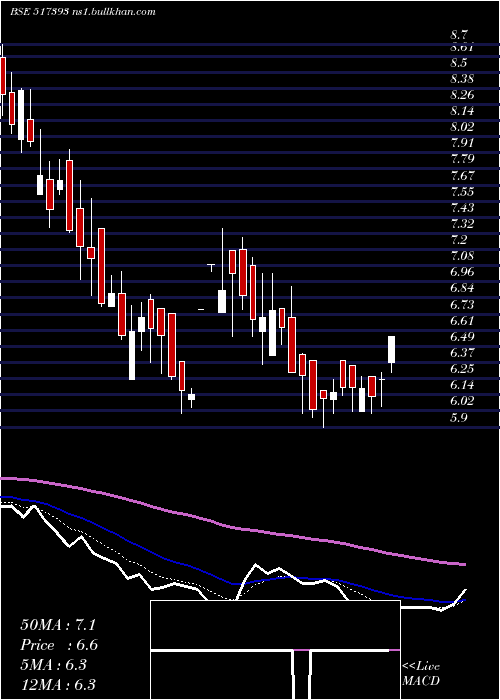Pick the 8.02 value on price axis

tap(462, 127)
